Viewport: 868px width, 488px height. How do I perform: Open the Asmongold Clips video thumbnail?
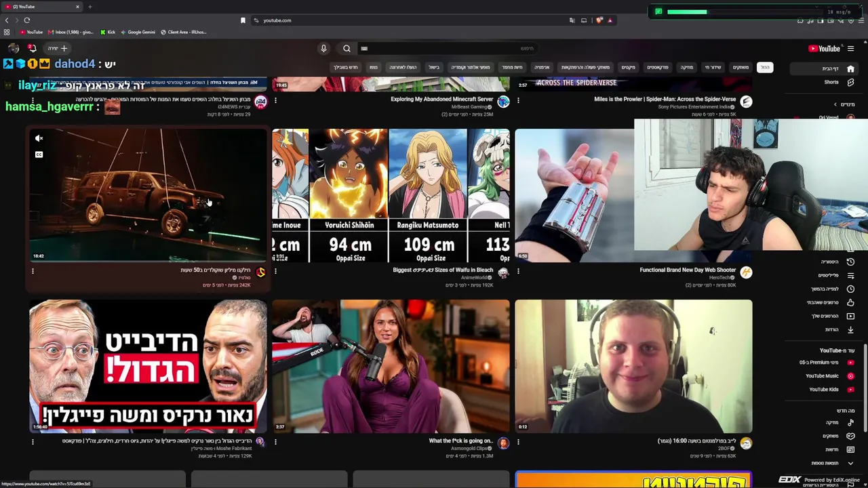coord(391,366)
